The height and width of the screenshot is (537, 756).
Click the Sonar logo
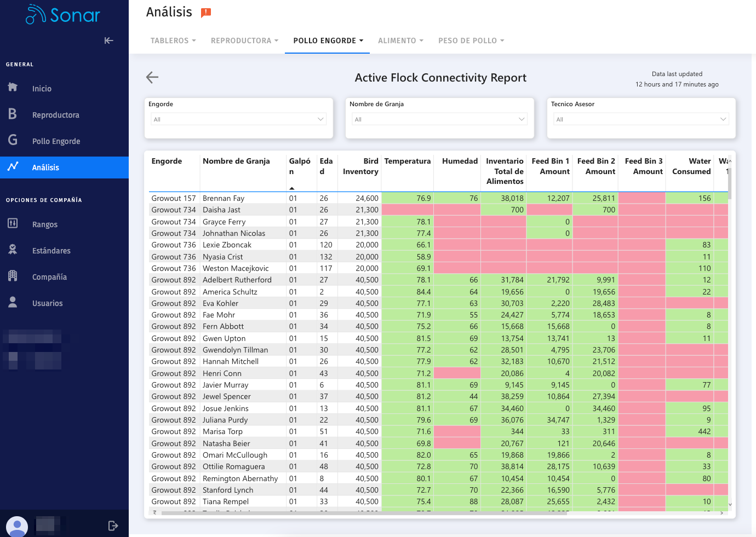tap(63, 15)
